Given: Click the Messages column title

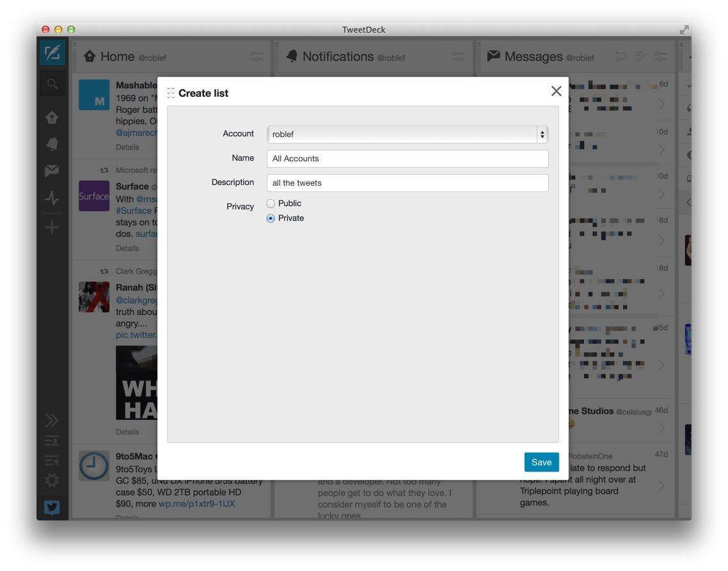Looking at the screenshot, I should 534,57.
